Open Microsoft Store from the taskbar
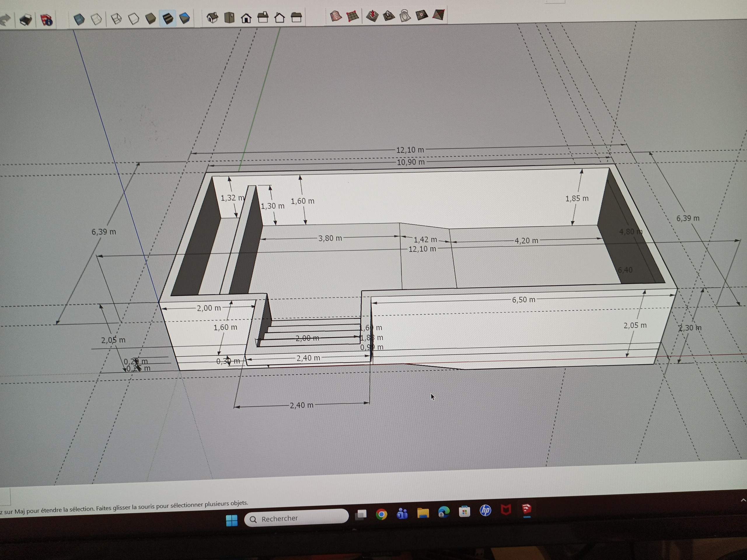Image resolution: width=747 pixels, height=560 pixels. pos(465,512)
